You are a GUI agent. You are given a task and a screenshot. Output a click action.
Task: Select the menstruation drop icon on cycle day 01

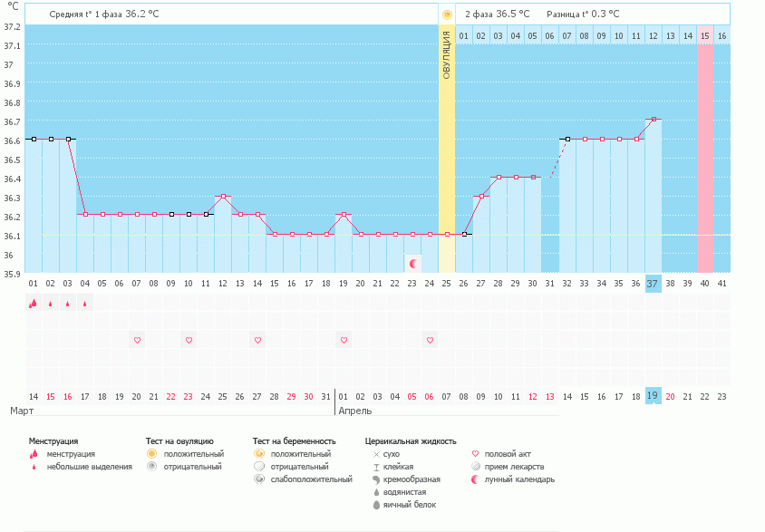tap(34, 304)
